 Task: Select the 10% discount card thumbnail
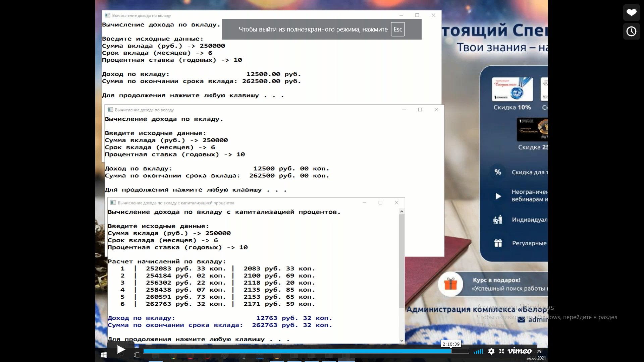[x=512, y=89]
